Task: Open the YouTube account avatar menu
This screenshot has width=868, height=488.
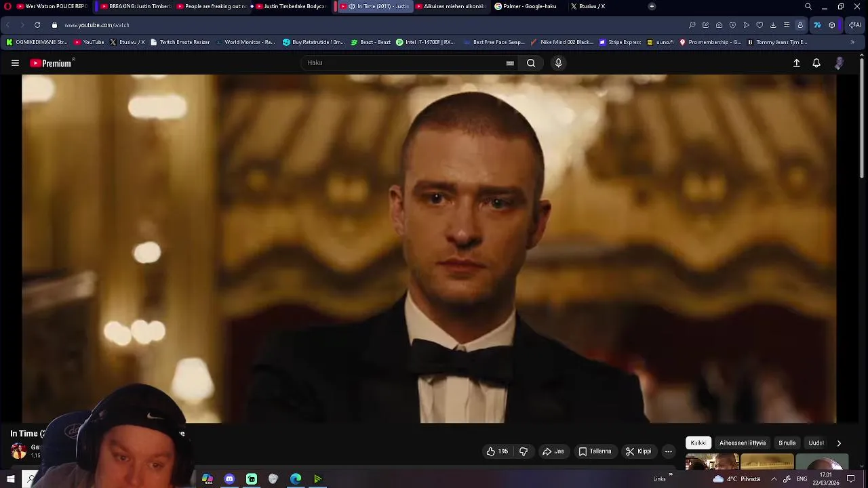Action: 839,63
